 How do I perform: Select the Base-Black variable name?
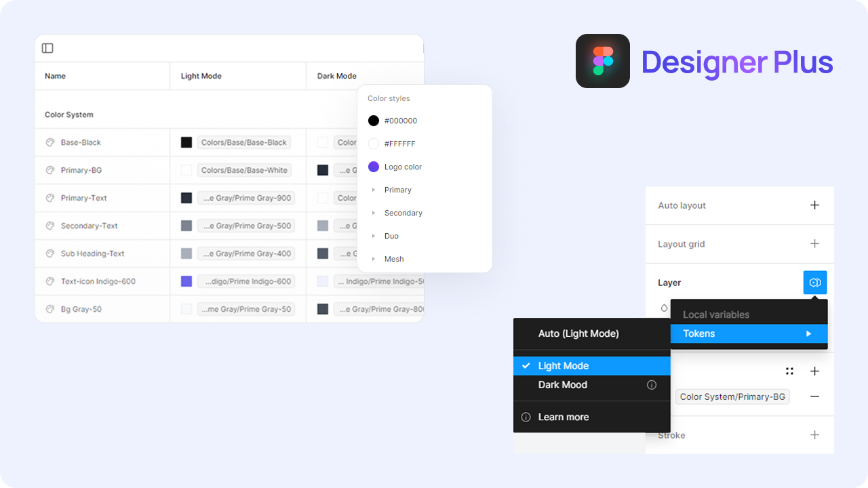pyautogui.click(x=81, y=142)
